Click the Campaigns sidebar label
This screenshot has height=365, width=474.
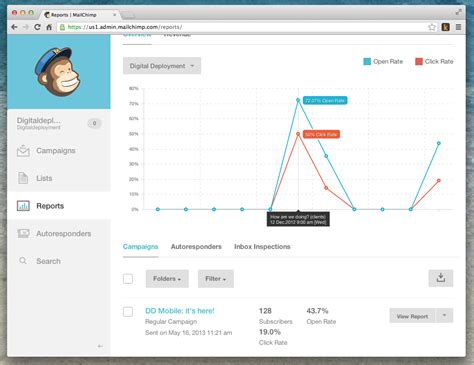click(x=56, y=151)
